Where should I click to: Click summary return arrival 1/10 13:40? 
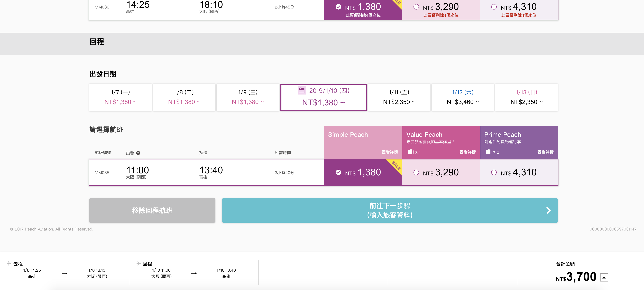(226, 270)
